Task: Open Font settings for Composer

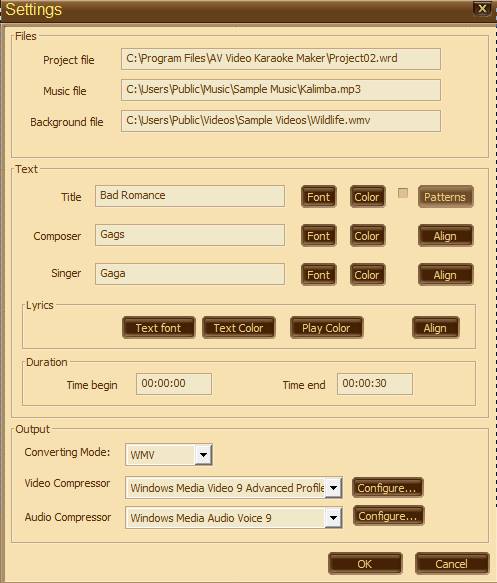Action: [319, 236]
